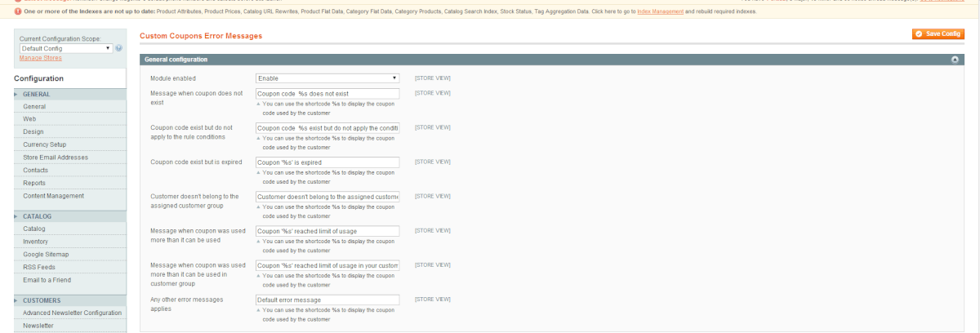Open the Newsletter tab
The height and width of the screenshot is (333, 980).
pyautogui.click(x=69, y=326)
